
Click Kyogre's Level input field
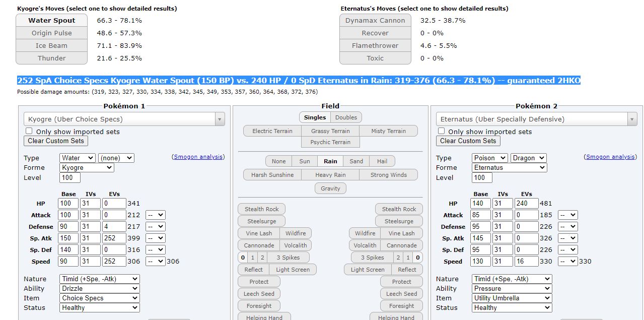coord(69,177)
